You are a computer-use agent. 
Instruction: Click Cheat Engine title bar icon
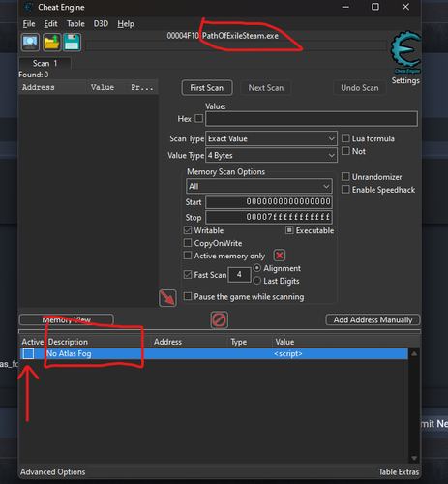click(29, 7)
